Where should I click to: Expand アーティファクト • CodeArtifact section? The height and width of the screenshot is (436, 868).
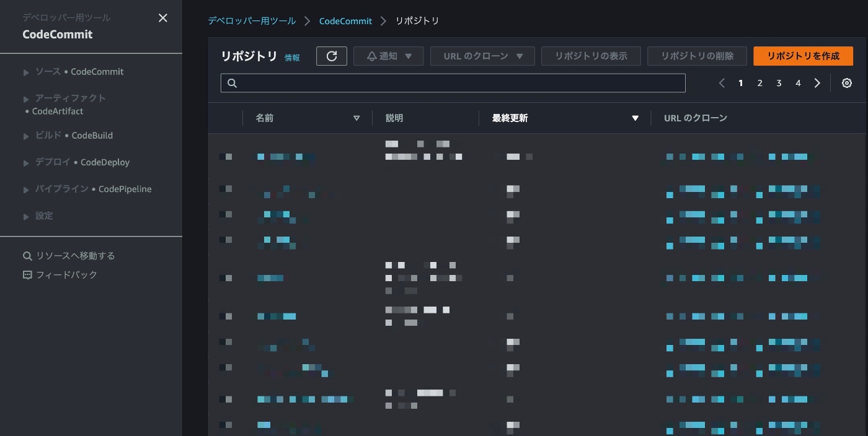(26, 99)
